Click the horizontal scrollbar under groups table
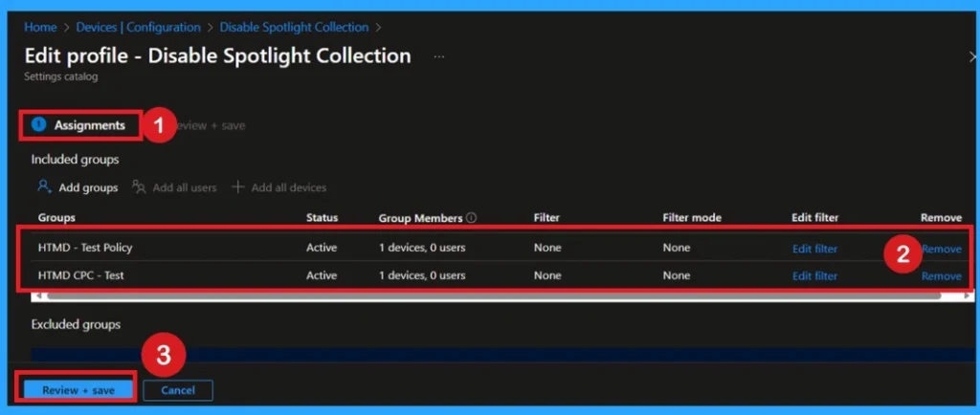The image size is (980, 415). point(494,295)
